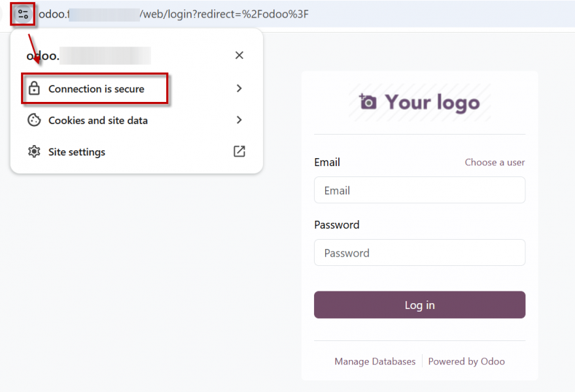Click the cookie icon in the popup
575x392 pixels.
[x=34, y=120]
